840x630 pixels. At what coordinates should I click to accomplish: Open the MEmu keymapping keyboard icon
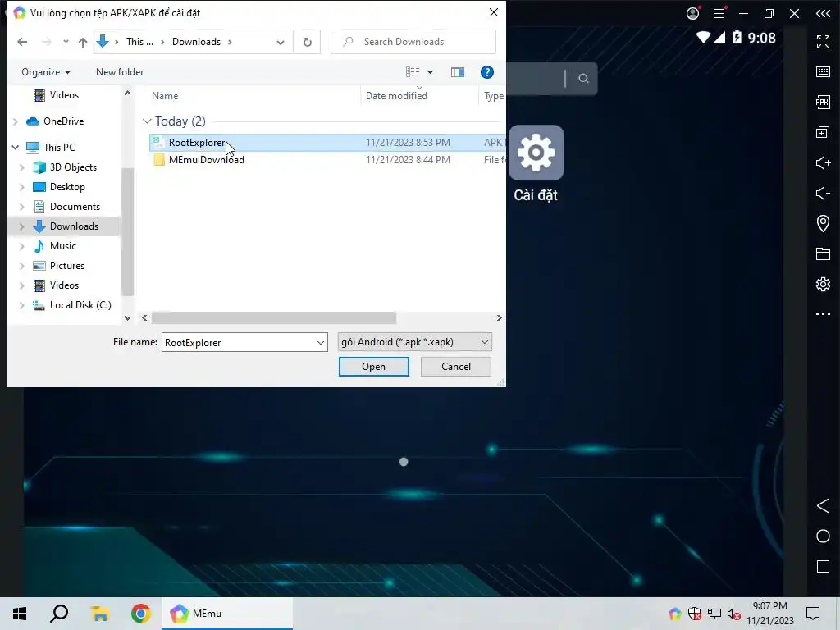click(823, 72)
